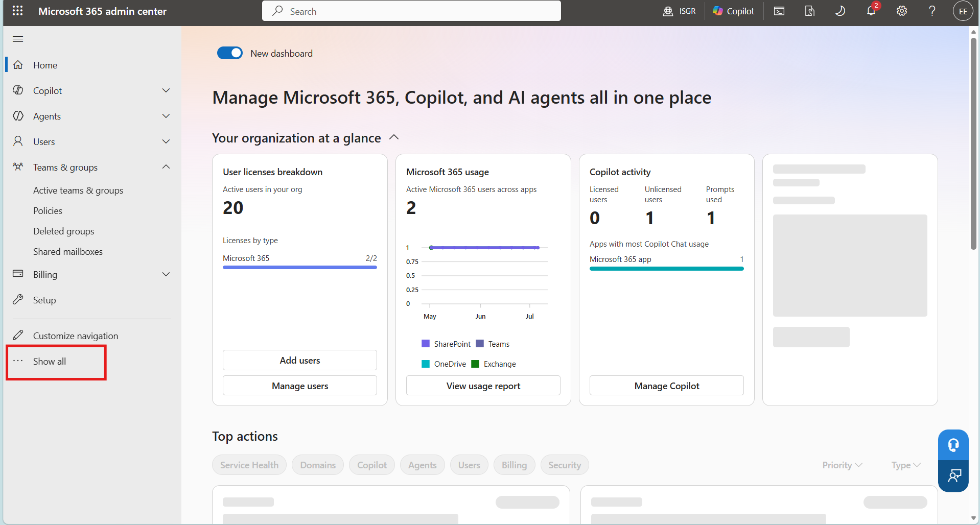Image resolution: width=980 pixels, height=525 pixels.
Task: Click the headset help support button
Action: pyautogui.click(x=953, y=445)
